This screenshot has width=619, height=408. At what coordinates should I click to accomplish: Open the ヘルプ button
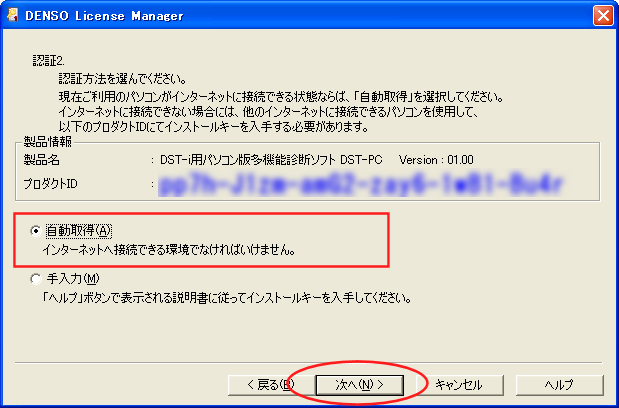pyautogui.click(x=559, y=385)
